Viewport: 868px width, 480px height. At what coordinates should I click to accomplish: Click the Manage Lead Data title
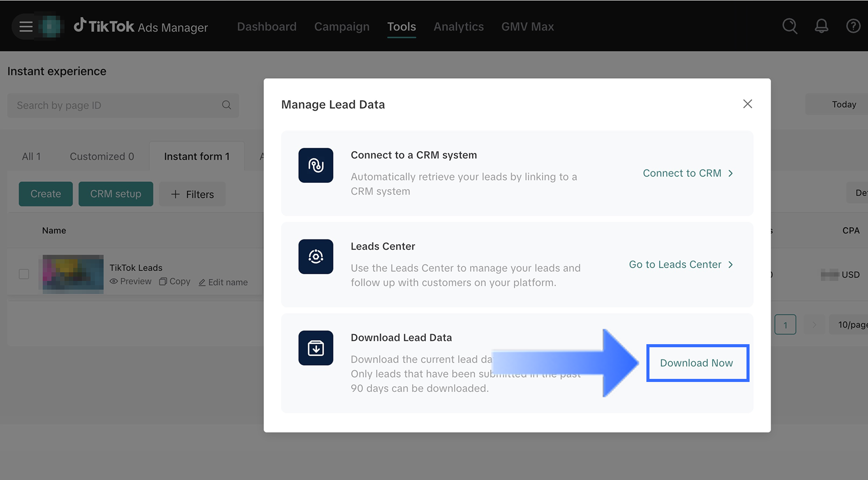coord(333,105)
